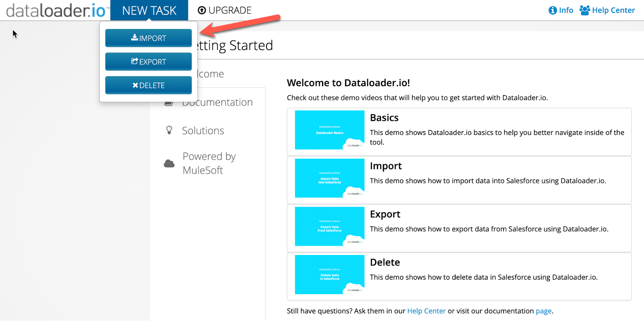
Task: Click the Export demo description text
Action: pyautogui.click(x=489, y=229)
